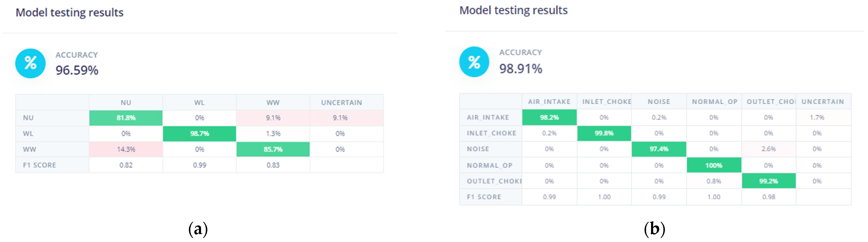Click the percent icon beside 98.91% accuracy
Screen dimensions: 868x242
474,61
